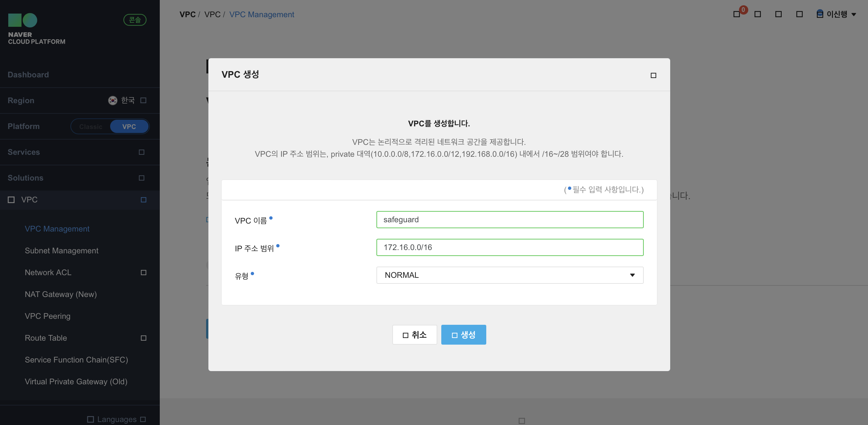Click the Languages globe icon

click(x=90, y=419)
